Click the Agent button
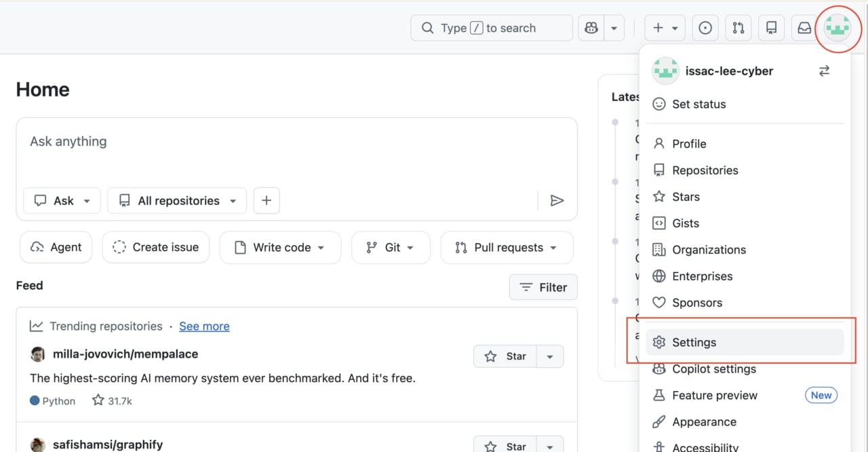This screenshot has width=868, height=452. tap(56, 248)
